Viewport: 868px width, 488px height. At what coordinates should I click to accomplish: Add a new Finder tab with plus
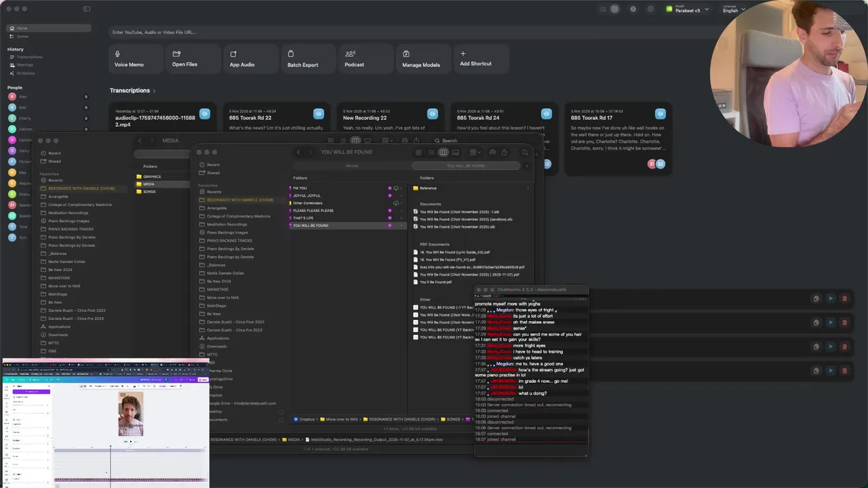pos(527,165)
